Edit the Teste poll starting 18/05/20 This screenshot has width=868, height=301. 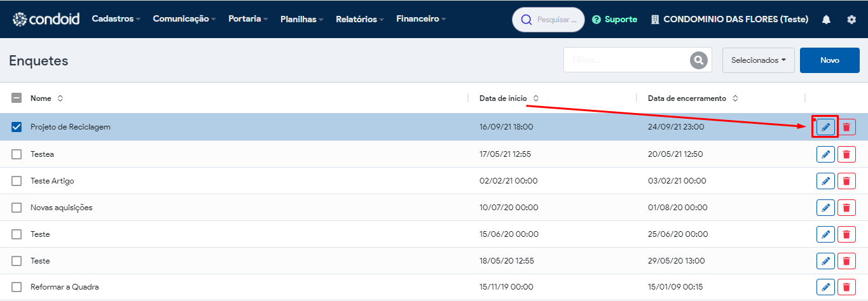click(825, 261)
